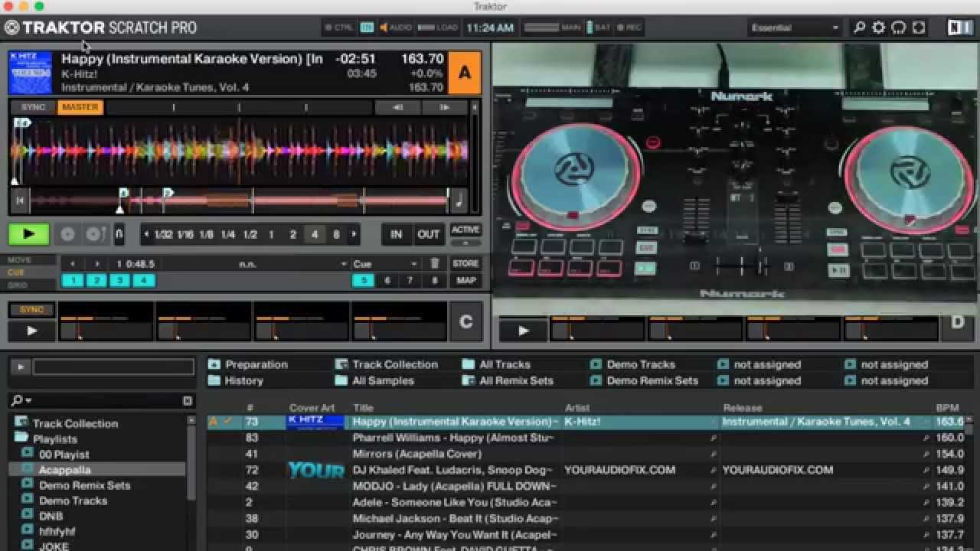The width and height of the screenshot is (980, 551).
Task: Trigger hotcue 3
Action: [x=119, y=281]
